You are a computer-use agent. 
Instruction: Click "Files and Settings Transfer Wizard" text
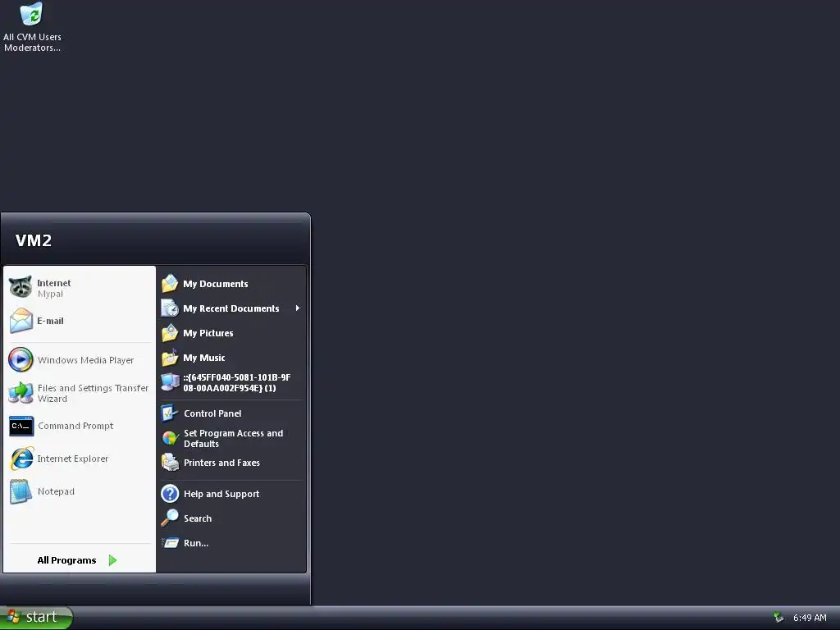pyautogui.click(x=93, y=393)
